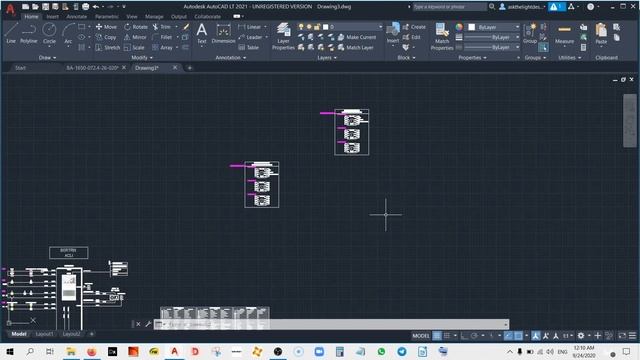Choose the Mirror tool

[135, 37]
